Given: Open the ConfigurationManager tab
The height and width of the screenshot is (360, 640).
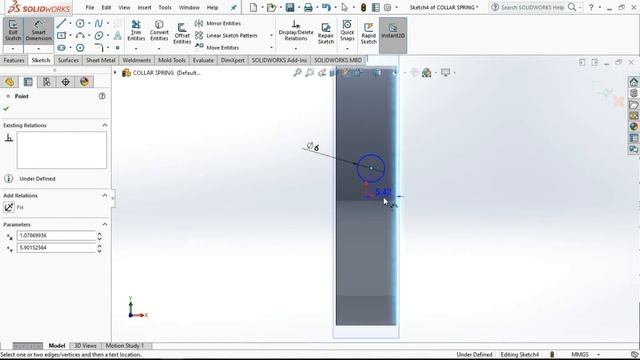Looking at the screenshot, I should (x=47, y=82).
